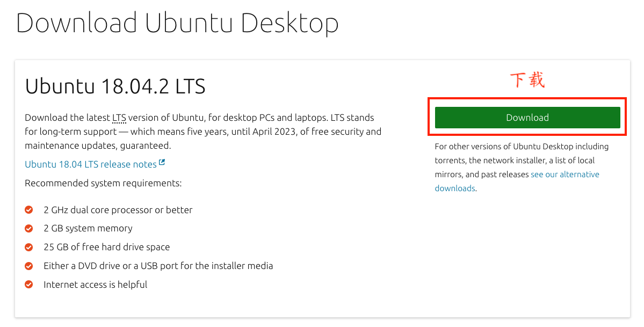Click the checkmark icon beside 2 GHz processor

[x=29, y=210]
